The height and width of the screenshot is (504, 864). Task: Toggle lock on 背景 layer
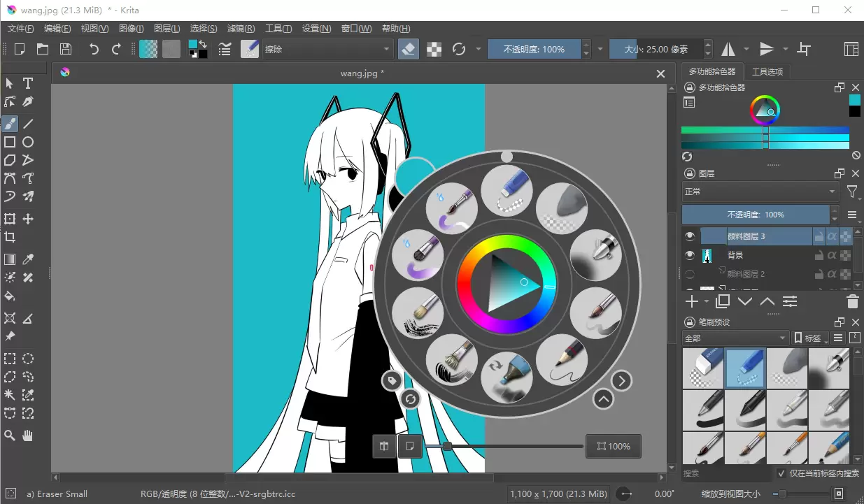[819, 255]
